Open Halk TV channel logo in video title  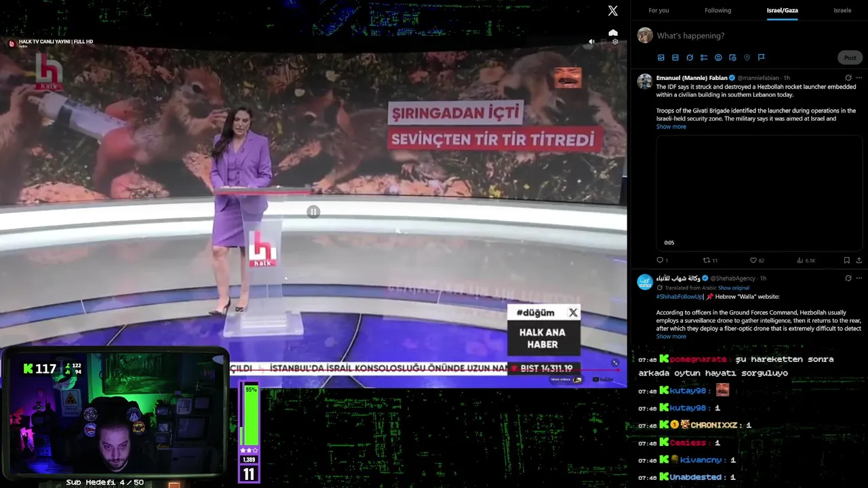[12, 43]
